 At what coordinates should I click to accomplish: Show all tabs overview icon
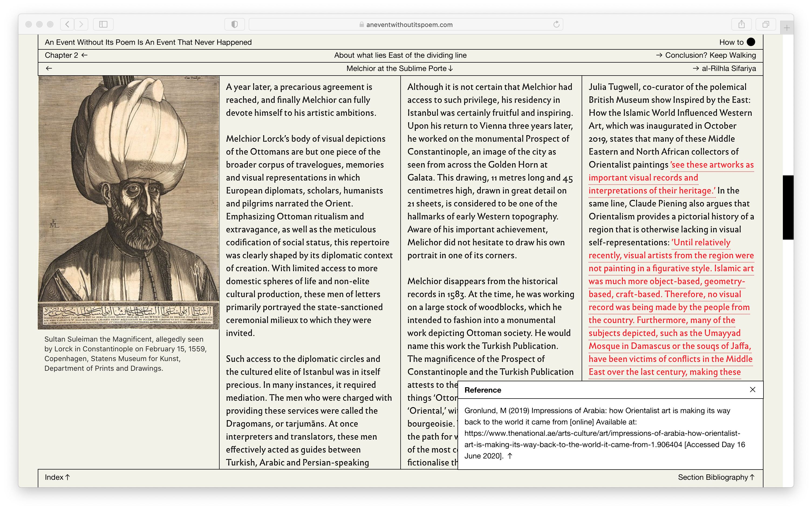(x=766, y=24)
